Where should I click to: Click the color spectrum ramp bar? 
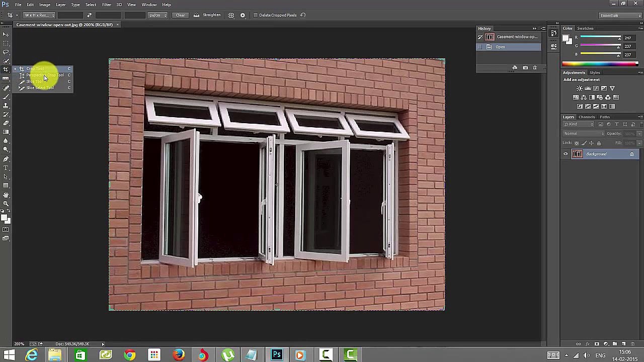coord(600,64)
